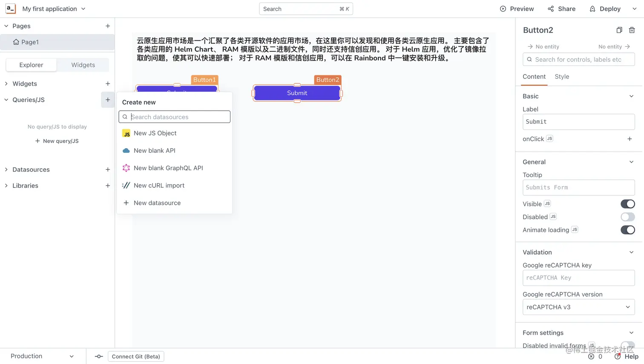Toggle JS mode for onClick
644x364 pixels.
549,139
